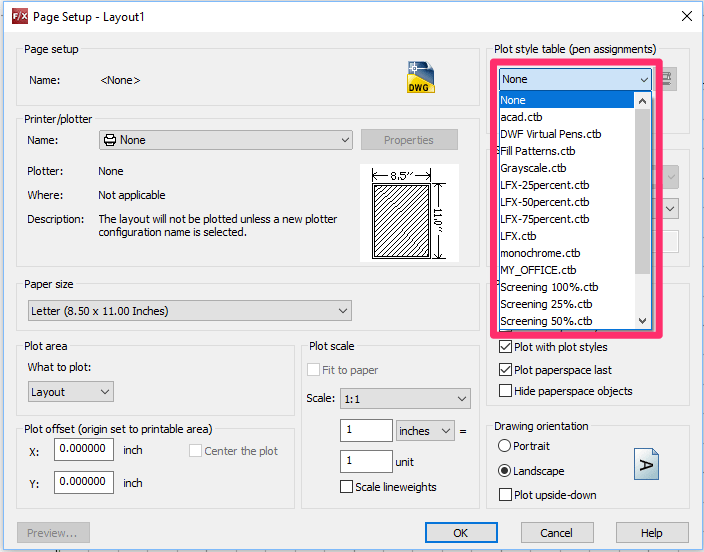Open the inches units dropdown
This screenshot has height=552, width=704.
click(425, 431)
